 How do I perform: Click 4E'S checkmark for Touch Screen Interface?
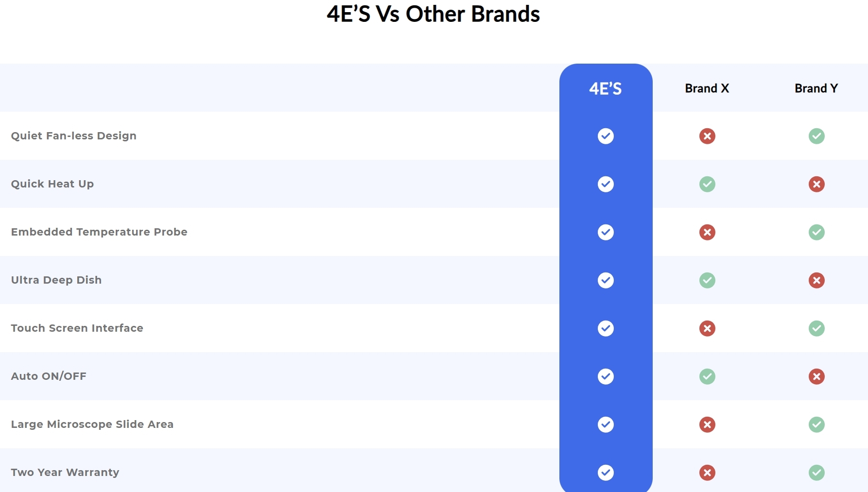606,328
